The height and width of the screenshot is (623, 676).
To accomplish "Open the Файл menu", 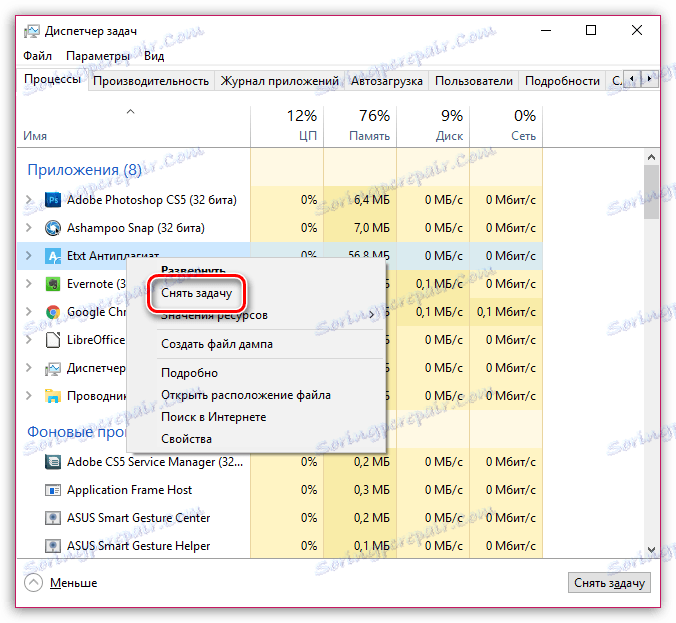I will point(38,56).
